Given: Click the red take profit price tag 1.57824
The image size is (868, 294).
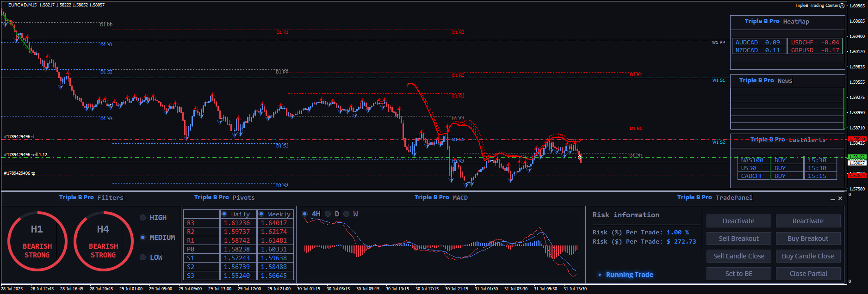Looking at the screenshot, I should pos(857,176).
